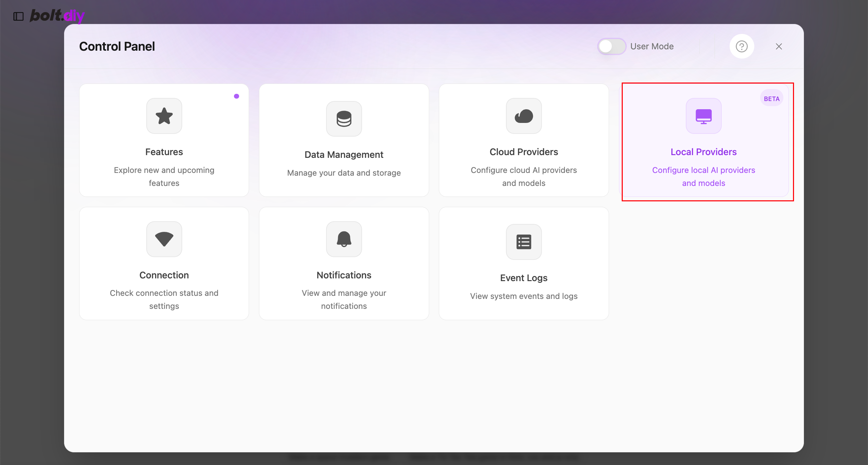The image size is (868, 465).
Task: Toggle the sidebar panel icon
Action: 18,16
